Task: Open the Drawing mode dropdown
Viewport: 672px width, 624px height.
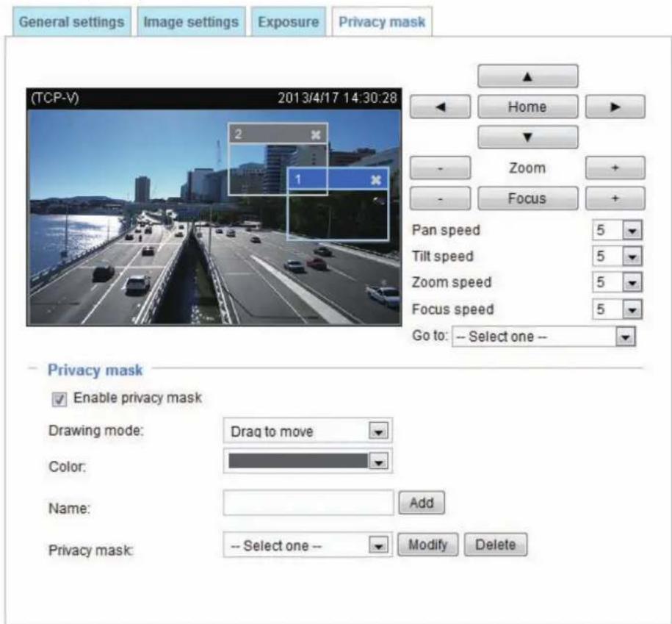Action: click(x=308, y=431)
